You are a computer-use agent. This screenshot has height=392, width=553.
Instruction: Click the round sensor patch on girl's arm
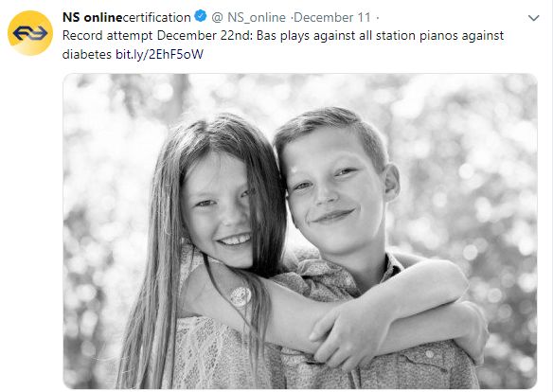[241, 295]
